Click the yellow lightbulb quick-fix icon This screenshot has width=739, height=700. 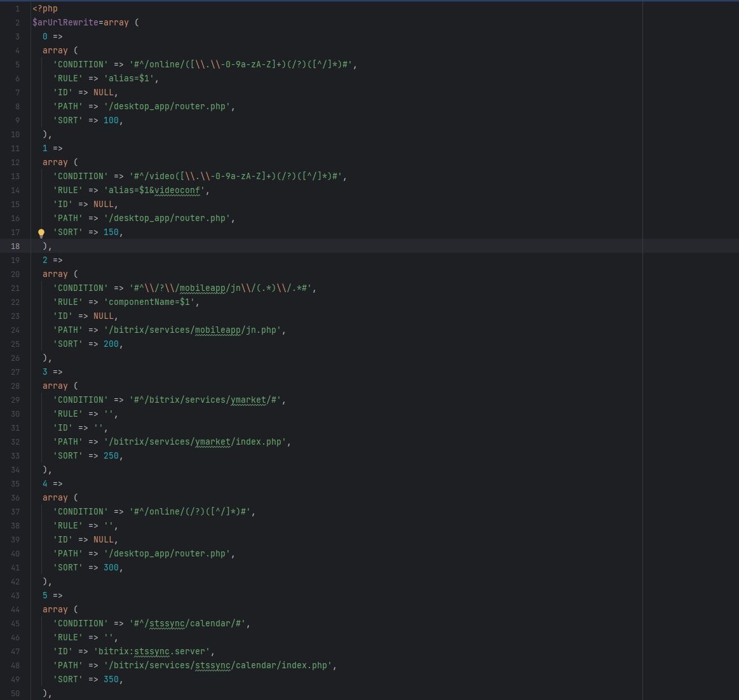coord(41,232)
